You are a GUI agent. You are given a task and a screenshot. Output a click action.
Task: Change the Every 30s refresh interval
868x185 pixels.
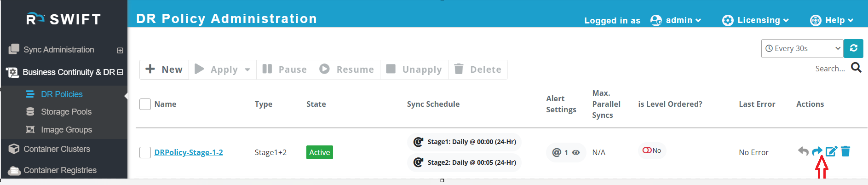802,48
